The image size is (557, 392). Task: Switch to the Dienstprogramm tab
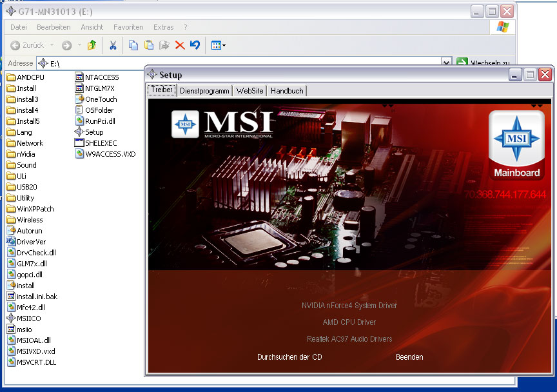(x=204, y=91)
